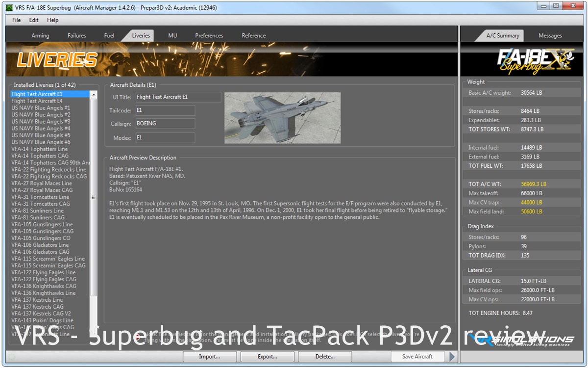
Task: Click into the Callsign field
Action: [165, 124]
